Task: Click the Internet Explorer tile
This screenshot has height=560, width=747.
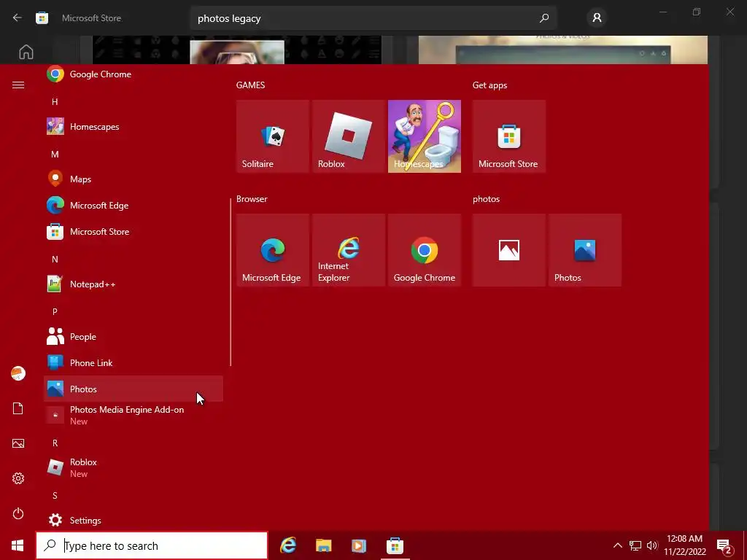Action: pos(348,250)
